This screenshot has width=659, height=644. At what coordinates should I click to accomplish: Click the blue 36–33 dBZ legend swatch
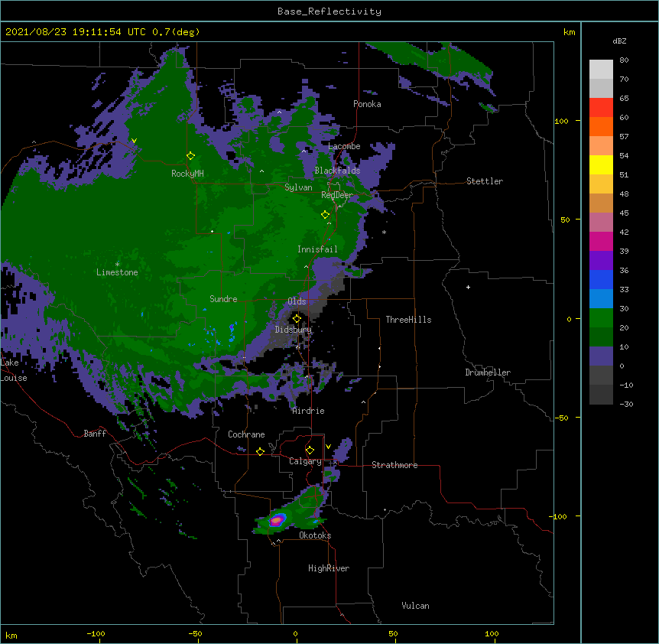click(x=601, y=280)
